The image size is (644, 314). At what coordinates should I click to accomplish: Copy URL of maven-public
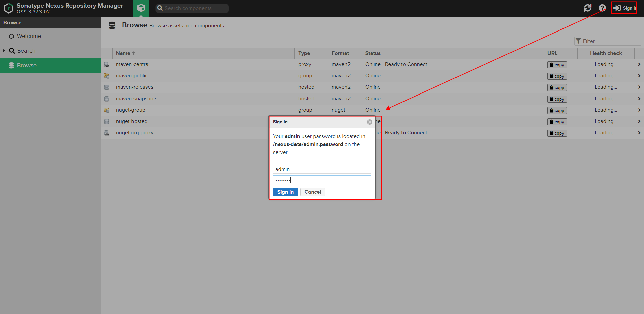click(557, 76)
